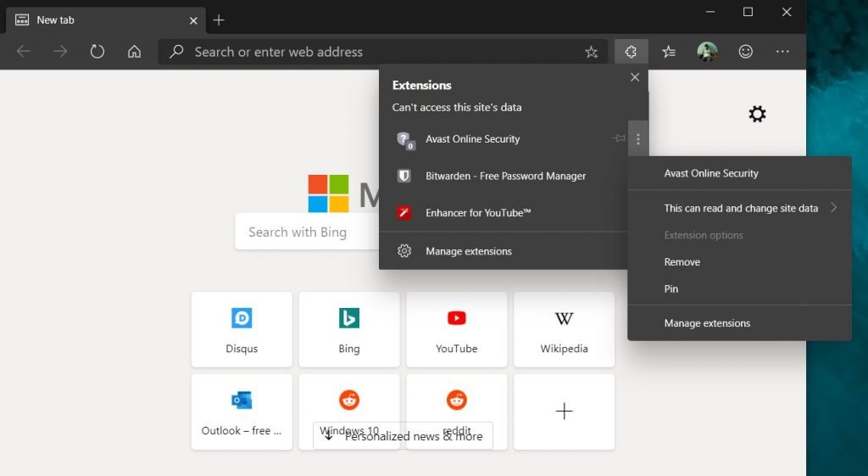This screenshot has width=868, height=476.
Task: Open the Bing quick link tile
Action: click(x=349, y=329)
